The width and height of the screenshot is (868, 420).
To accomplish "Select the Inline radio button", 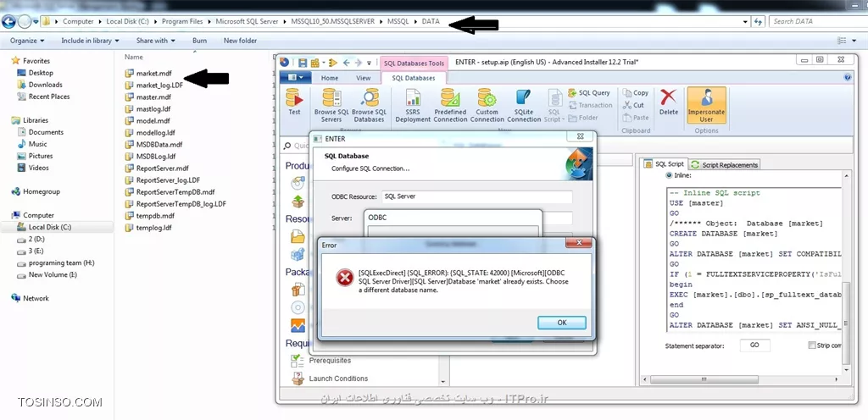I will pos(669,175).
